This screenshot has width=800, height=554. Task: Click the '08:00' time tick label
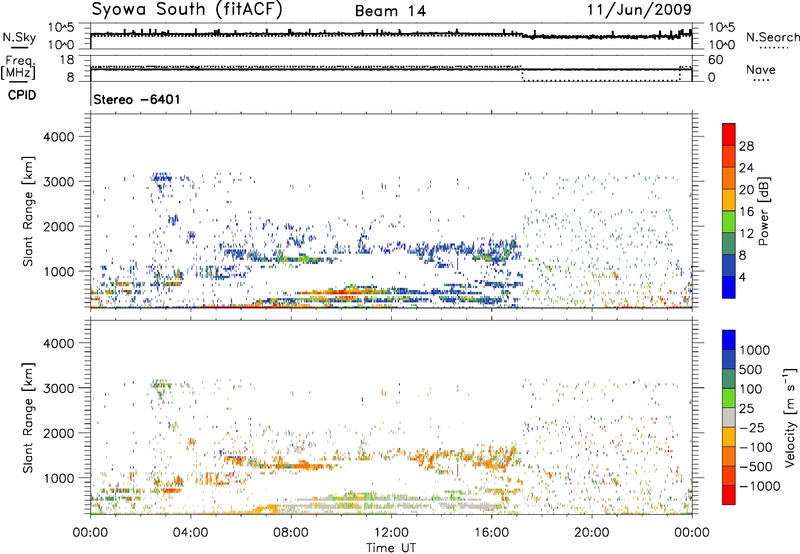point(291,533)
